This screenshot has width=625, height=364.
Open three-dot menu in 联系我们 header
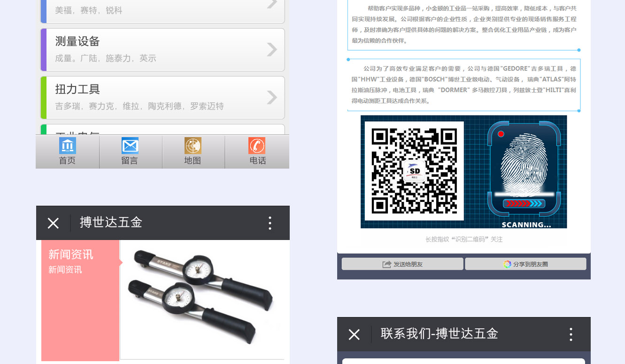[571, 334]
